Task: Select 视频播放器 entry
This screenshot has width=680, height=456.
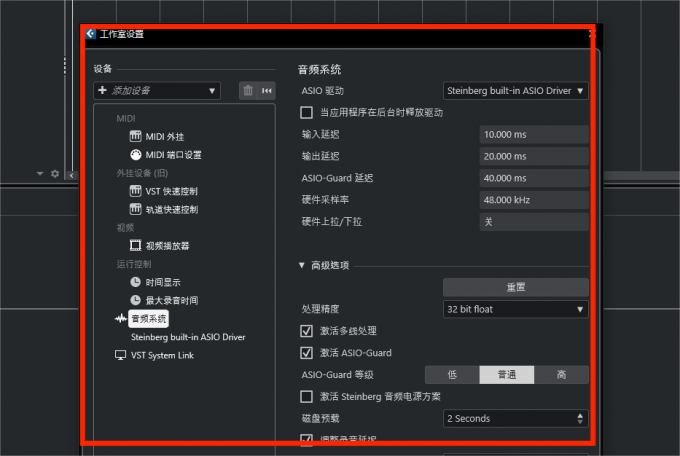Action: (x=167, y=246)
